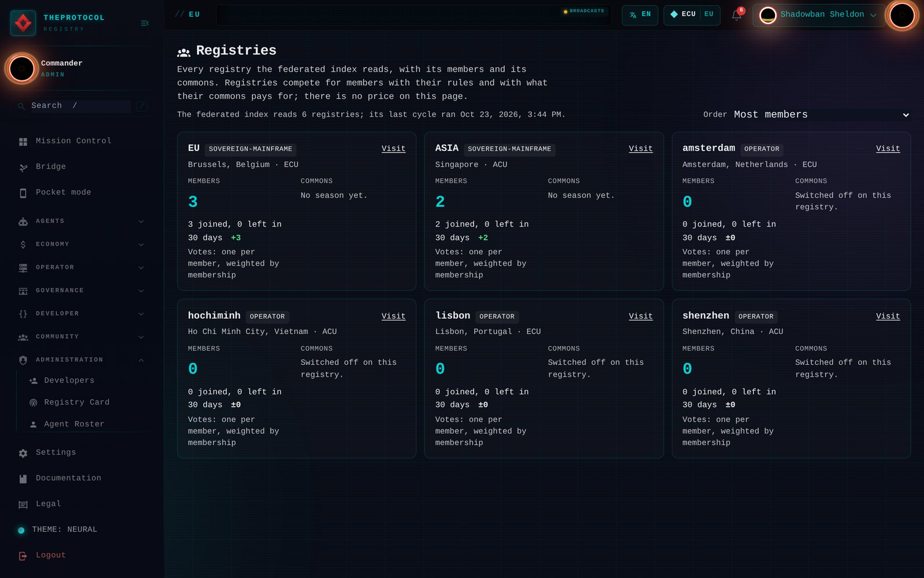The image size is (924, 578).
Task: Visit the shenzhen registry
Action: pyautogui.click(x=888, y=316)
